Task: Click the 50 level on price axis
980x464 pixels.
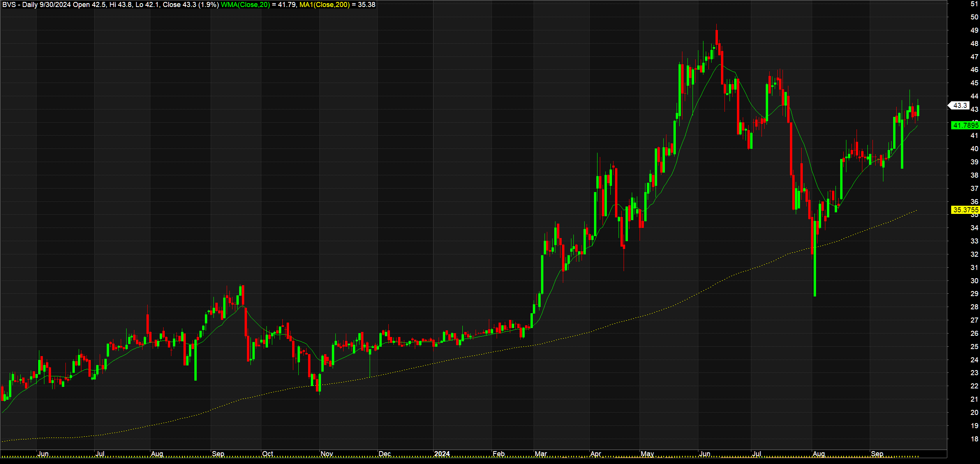Action: click(x=974, y=17)
